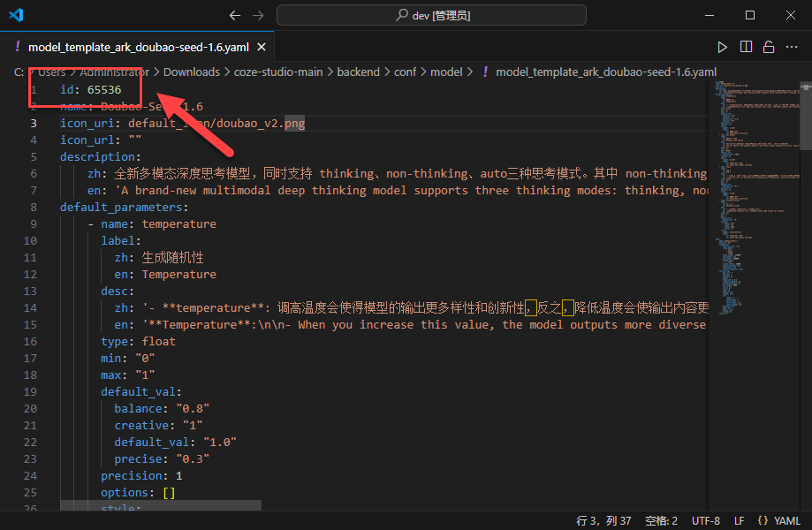Expand the backend breadcrumb folder
The width and height of the screenshot is (812, 530).
point(358,72)
